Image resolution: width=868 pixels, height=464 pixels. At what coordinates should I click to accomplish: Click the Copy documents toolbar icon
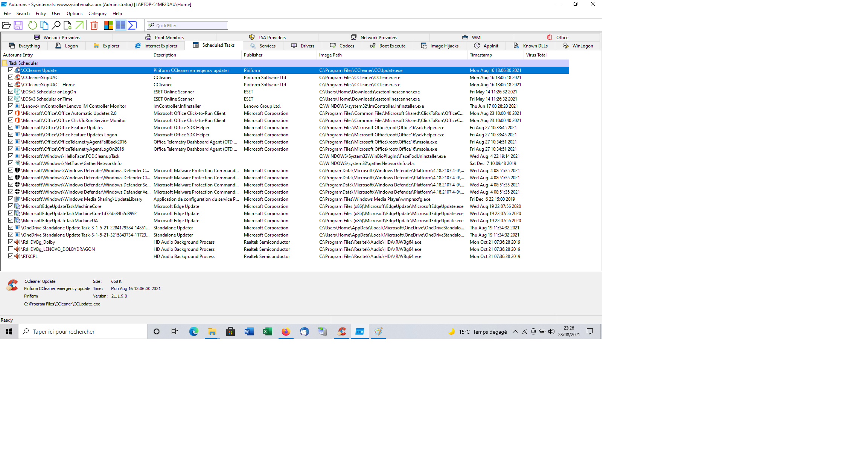[44, 25]
